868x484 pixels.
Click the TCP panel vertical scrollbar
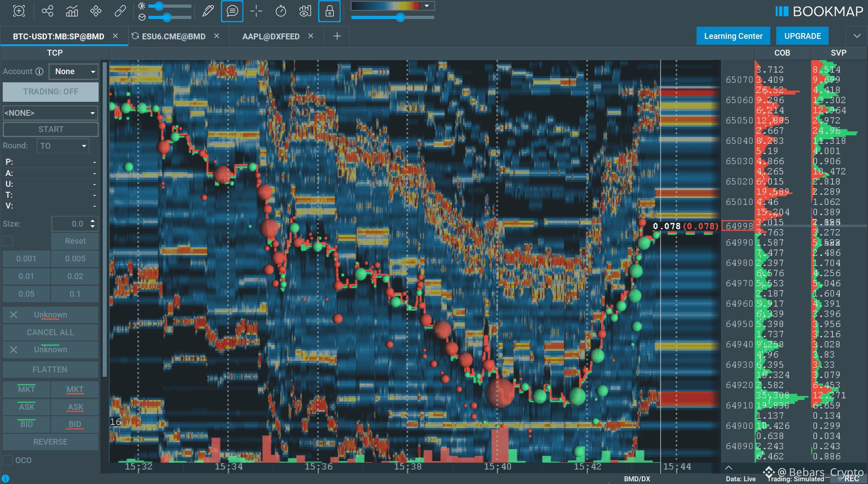point(105,219)
